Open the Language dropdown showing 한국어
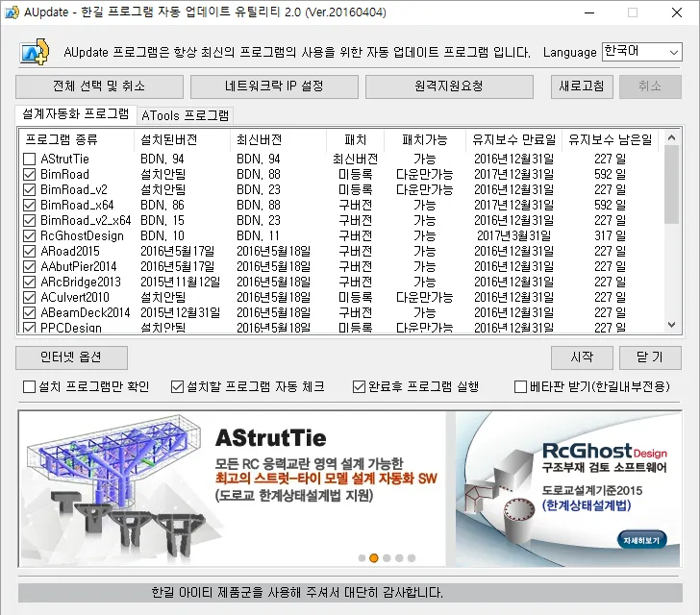The height and width of the screenshot is (615, 700). pos(642,52)
